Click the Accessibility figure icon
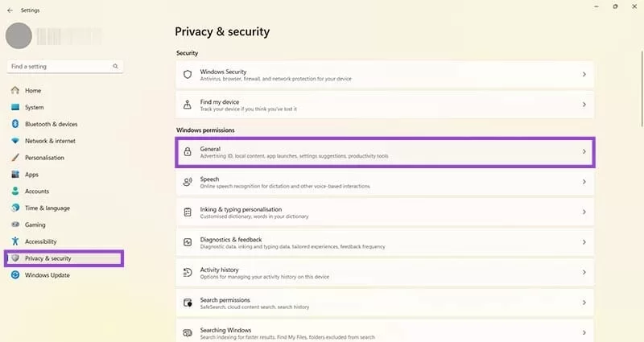 pyautogui.click(x=14, y=241)
